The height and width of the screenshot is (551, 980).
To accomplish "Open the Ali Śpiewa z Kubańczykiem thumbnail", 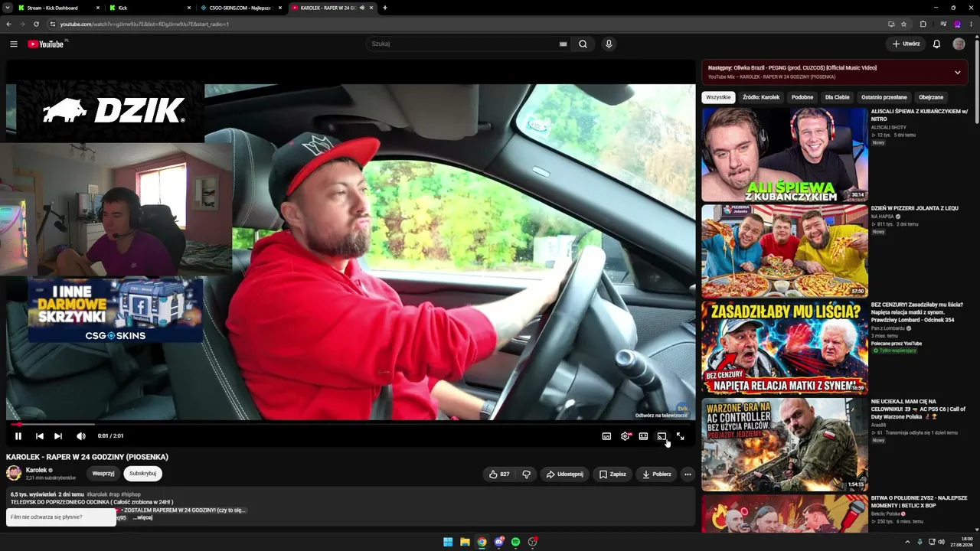I will tap(785, 154).
